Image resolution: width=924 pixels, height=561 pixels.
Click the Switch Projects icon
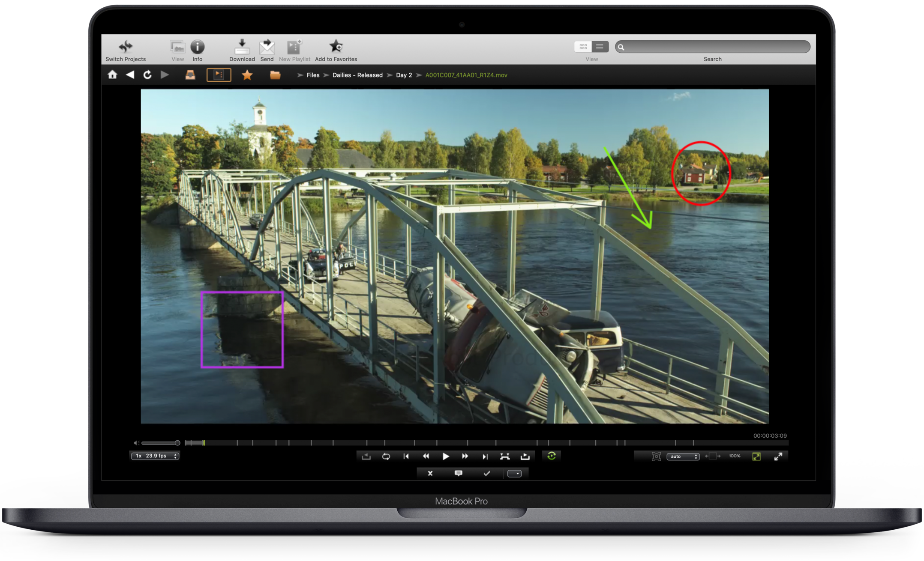126,47
